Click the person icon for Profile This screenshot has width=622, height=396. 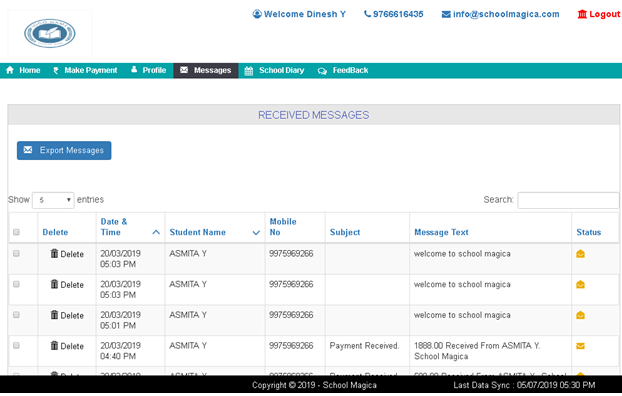pos(134,69)
